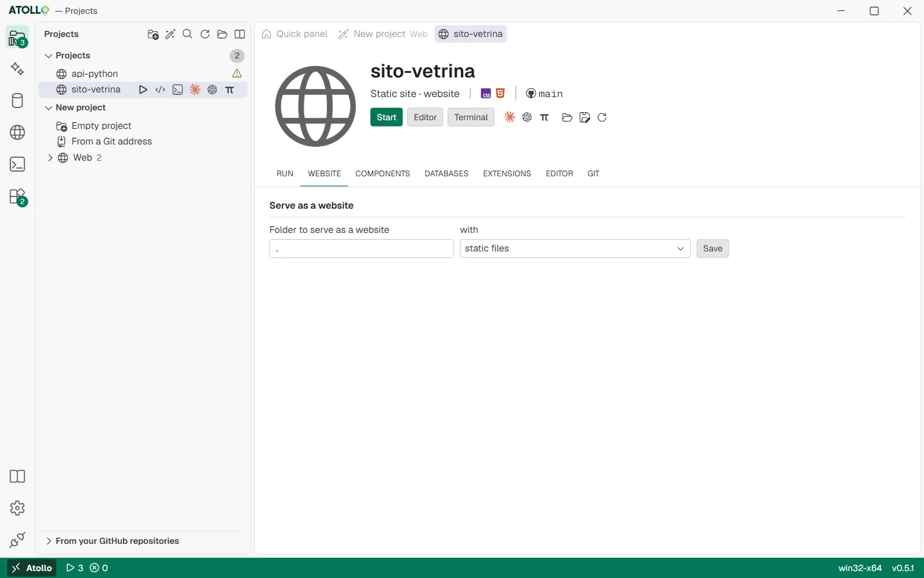This screenshot has width=924, height=578.
Task: Click save-edit icon in project header toolbar
Action: point(584,117)
